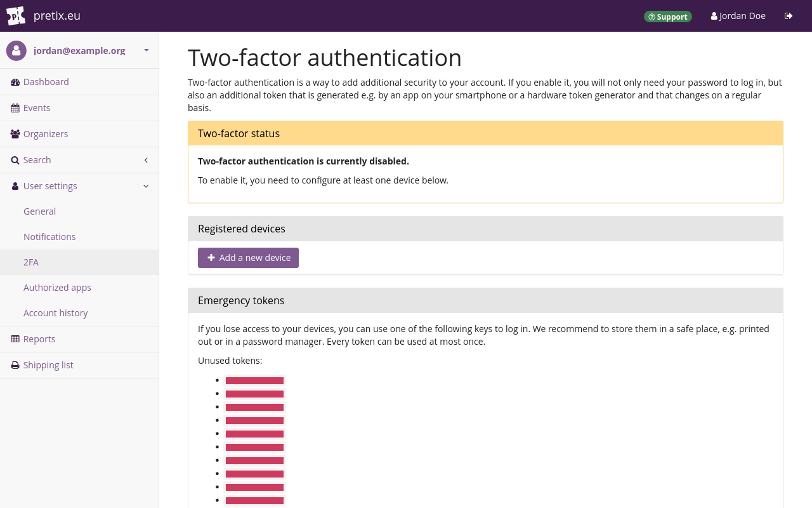812x508 pixels.
Task: Click the avatar icon next to jordan@example.org
Action: [16, 50]
